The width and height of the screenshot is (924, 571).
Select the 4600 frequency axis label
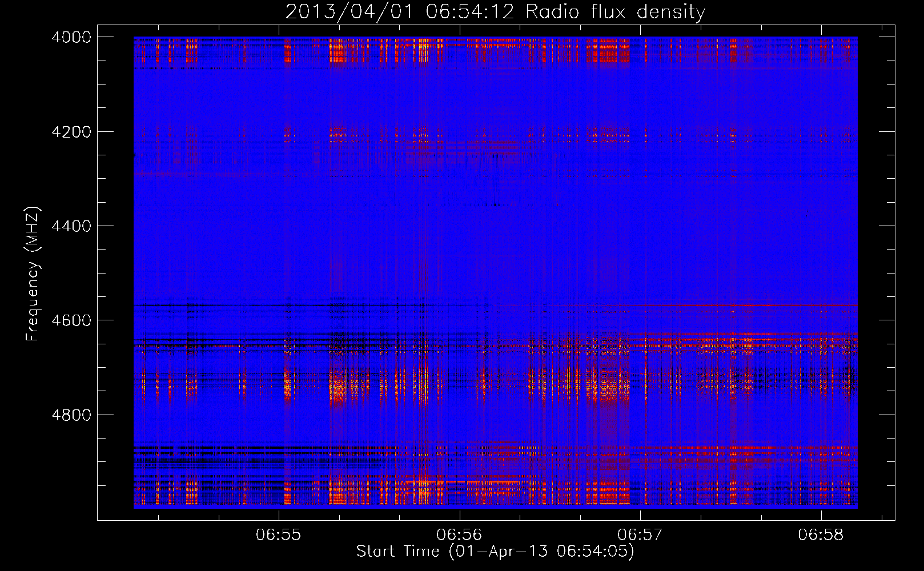(71, 320)
